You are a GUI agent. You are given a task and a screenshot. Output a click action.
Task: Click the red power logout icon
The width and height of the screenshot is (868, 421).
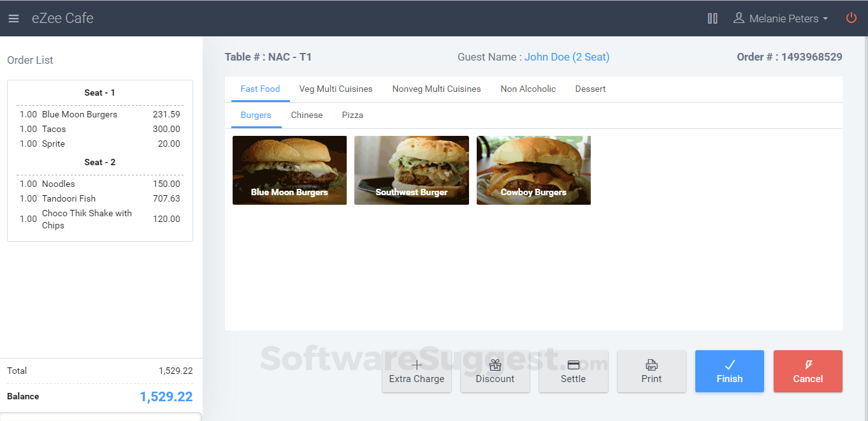pyautogui.click(x=851, y=18)
